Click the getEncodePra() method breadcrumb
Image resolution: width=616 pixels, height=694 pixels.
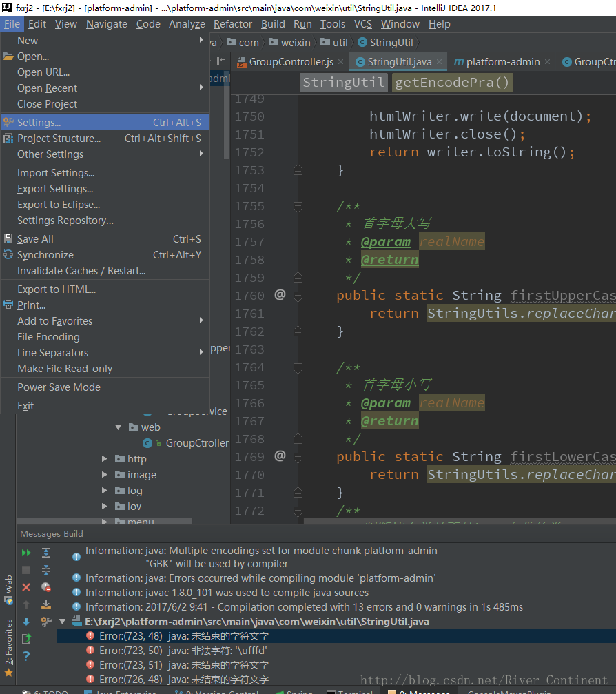click(452, 82)
